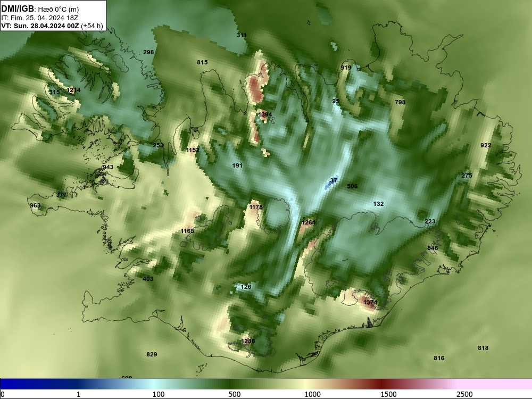Select the 298 value label
This screenshot has height=399, width=532.
click(148, 52)
